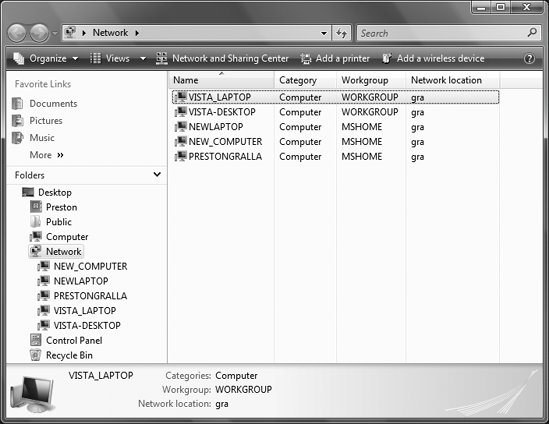This screenshot has width=549, height=424.
Task: Click Add a wireless device icon
Action: (386, 58)
